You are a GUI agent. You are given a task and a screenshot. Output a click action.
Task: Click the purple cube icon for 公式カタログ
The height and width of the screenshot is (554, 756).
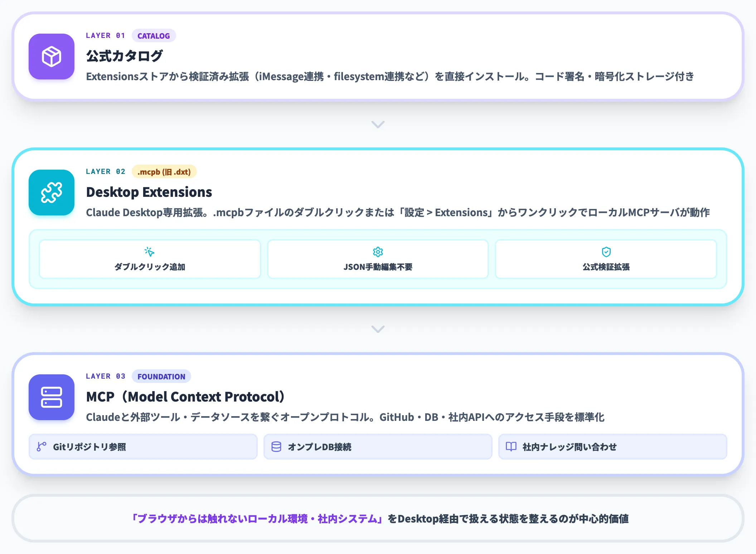point(52,57)
